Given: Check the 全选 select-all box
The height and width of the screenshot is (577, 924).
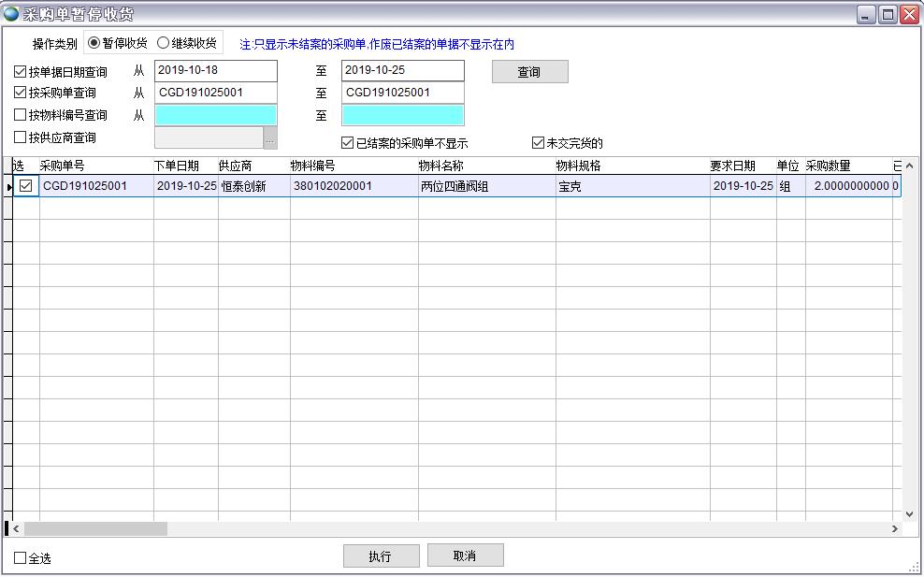Looking at the screenshot, I should click(21, 558).
